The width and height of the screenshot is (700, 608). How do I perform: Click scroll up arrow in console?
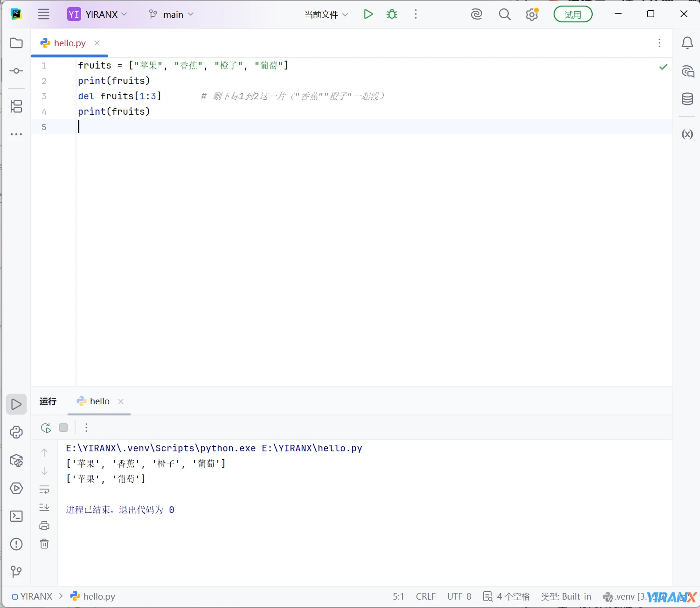44,452
